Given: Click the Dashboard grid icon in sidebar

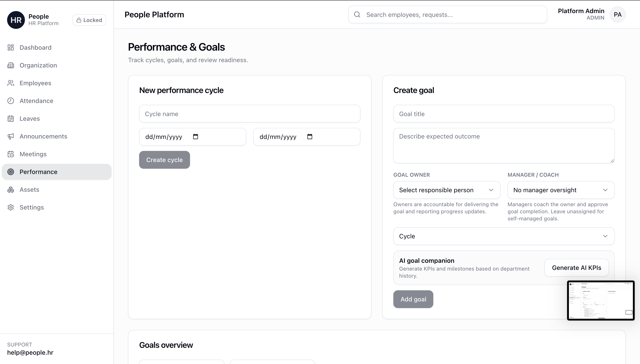Looking at the screenshot, I should point(10,47).
